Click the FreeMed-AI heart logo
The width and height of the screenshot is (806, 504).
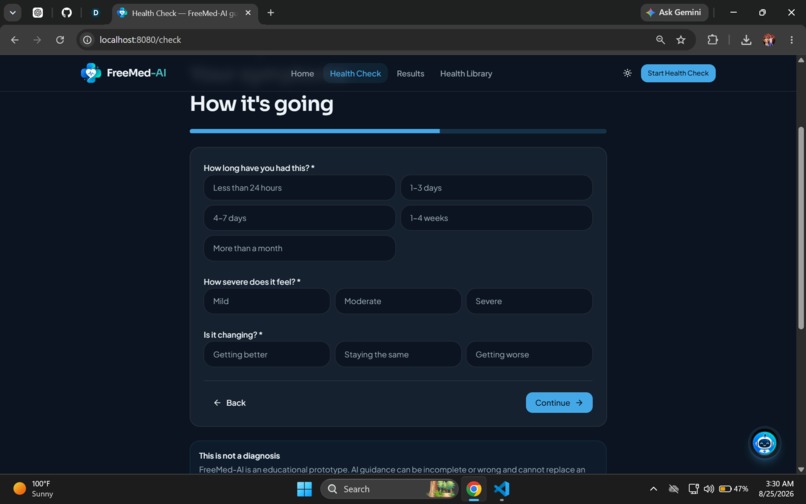[x=91, y=73]
